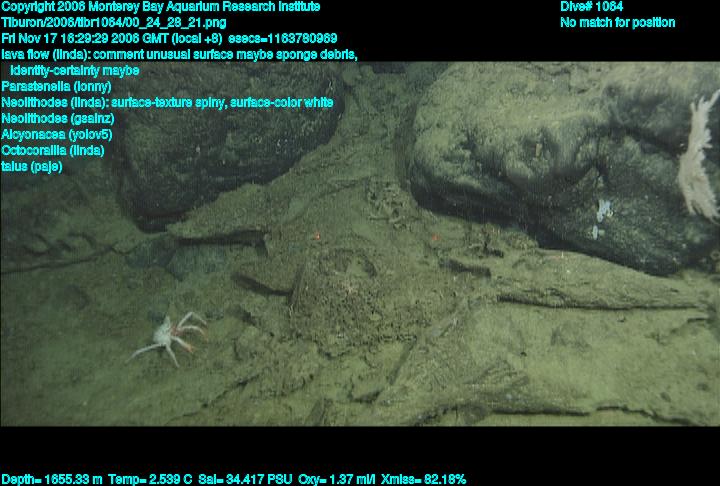The height and width of the screenshot is (486, 720).
Task: Click the talus (paje) annotation
Action: 32,166
